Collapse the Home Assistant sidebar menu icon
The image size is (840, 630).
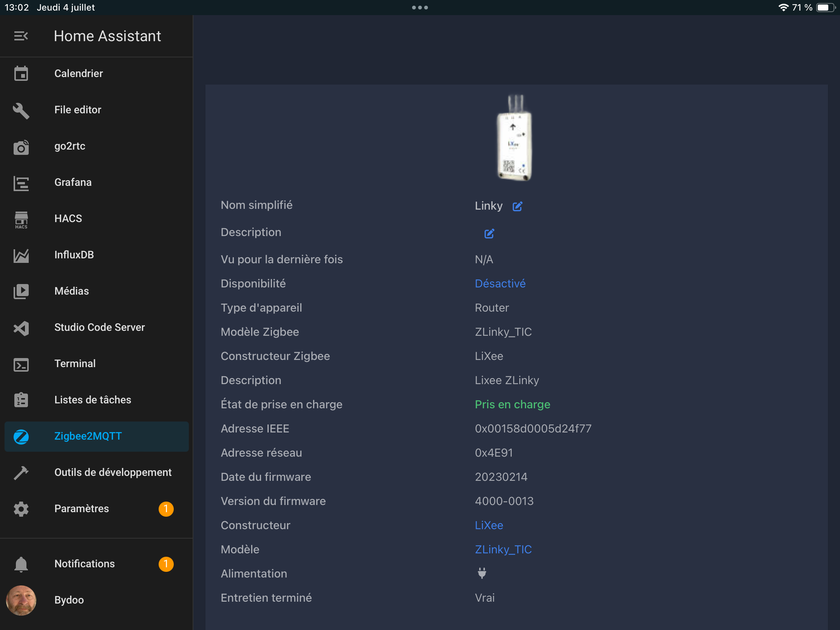pos(21,36)
